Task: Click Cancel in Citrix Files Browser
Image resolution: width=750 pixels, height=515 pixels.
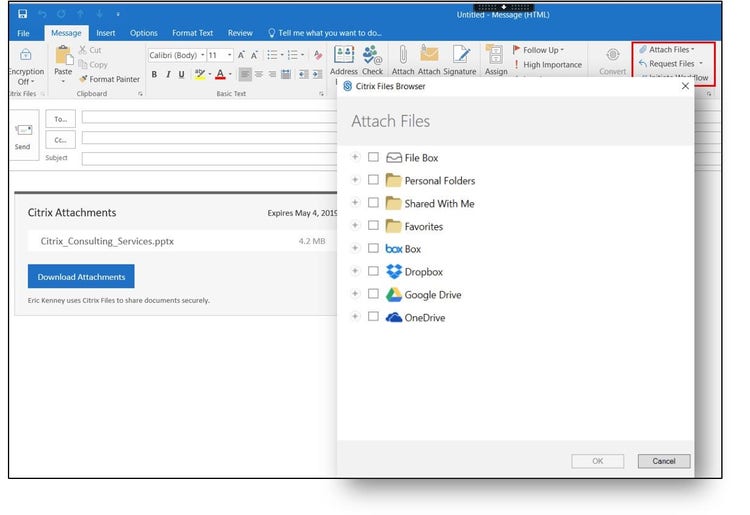Action: (664, 461)
